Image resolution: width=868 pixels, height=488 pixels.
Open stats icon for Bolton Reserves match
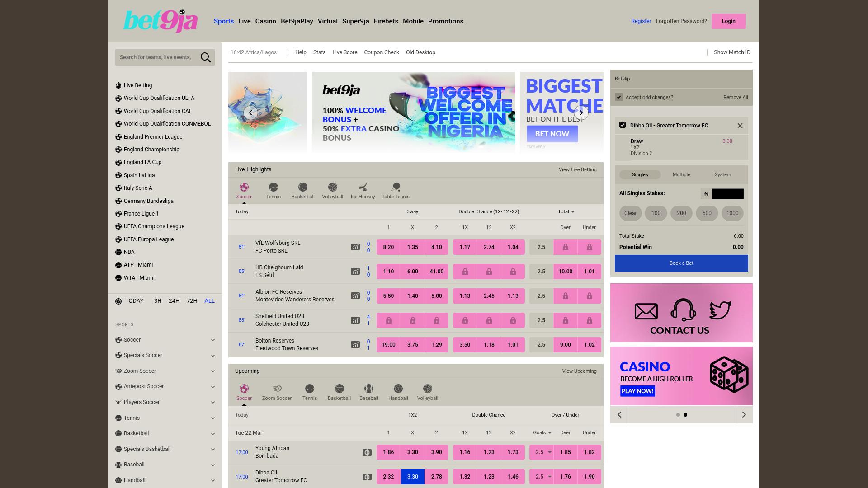pyautogui.click(x=355, y=345)
